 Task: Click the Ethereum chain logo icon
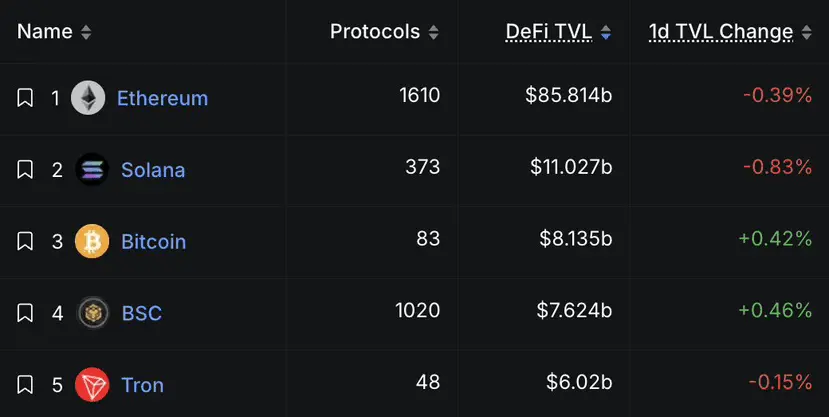coord(88,98)
